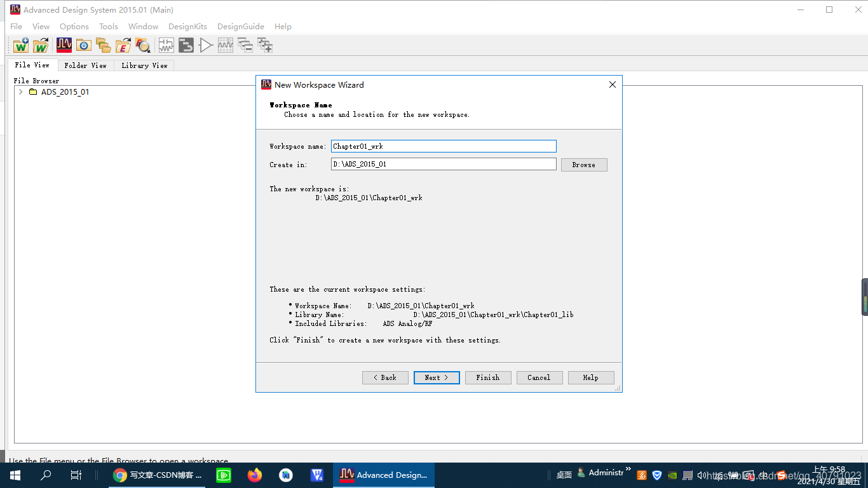Click the NVIDIA tray icon
Image resolution: width=868 pixels, height=488 pixels.
[672, 475]
